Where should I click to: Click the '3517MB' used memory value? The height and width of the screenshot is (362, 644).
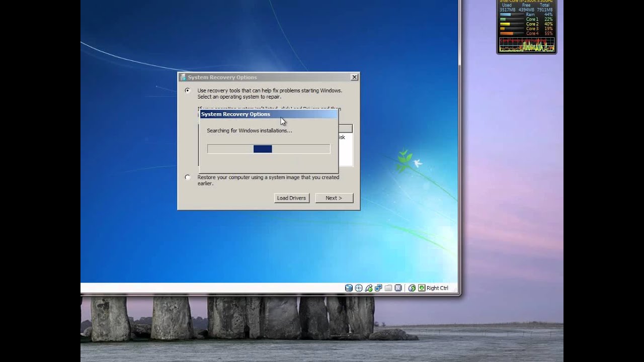[507, 10]
